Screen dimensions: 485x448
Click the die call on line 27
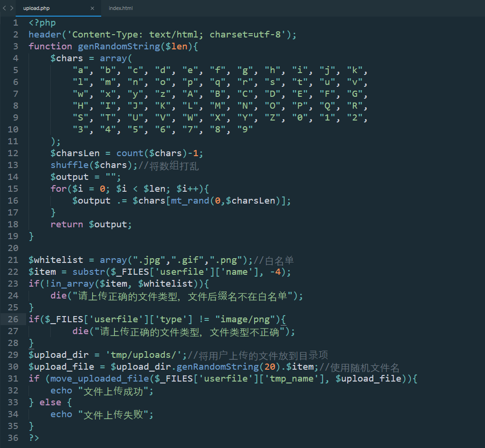80,331
